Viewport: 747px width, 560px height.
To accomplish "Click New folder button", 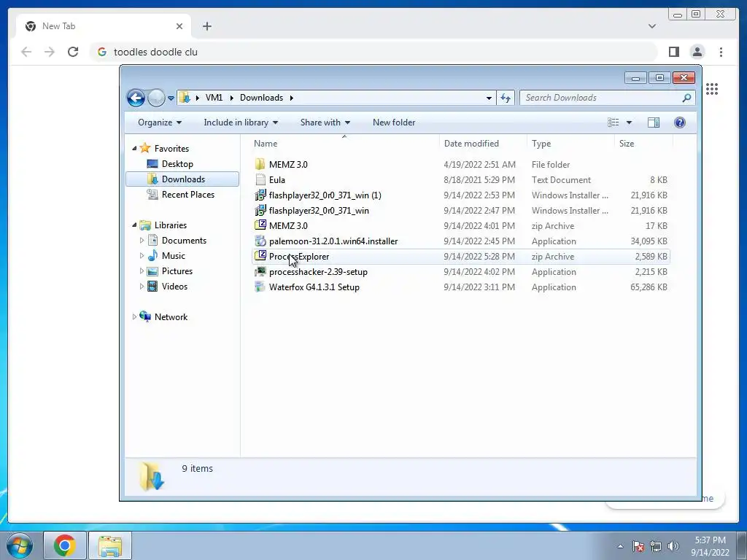I will (x=394, y=122).
